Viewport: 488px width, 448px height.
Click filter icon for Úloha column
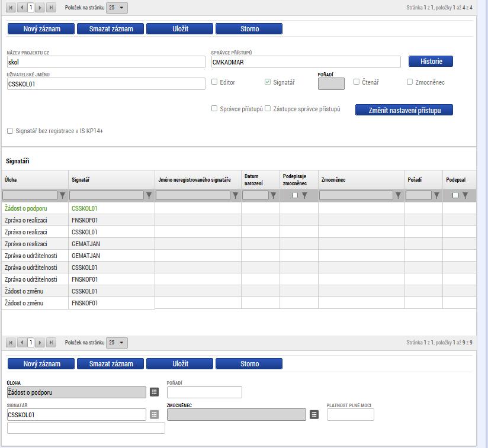63,195
